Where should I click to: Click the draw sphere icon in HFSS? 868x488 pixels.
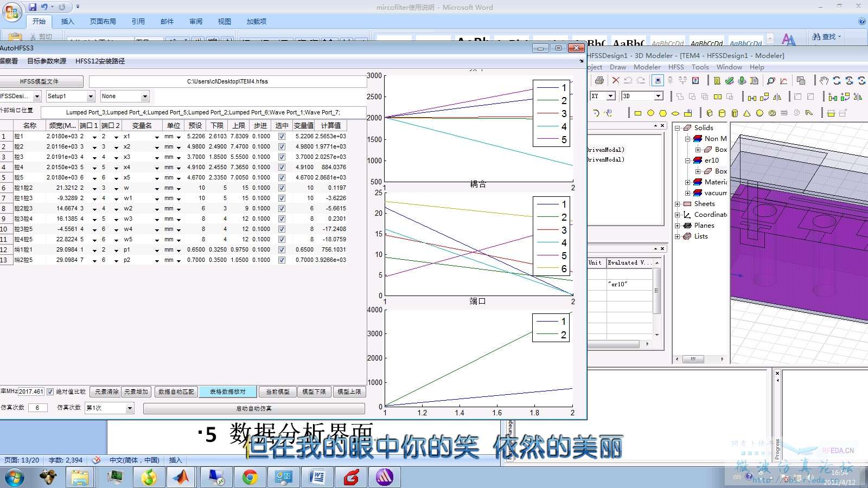point(759,113)
